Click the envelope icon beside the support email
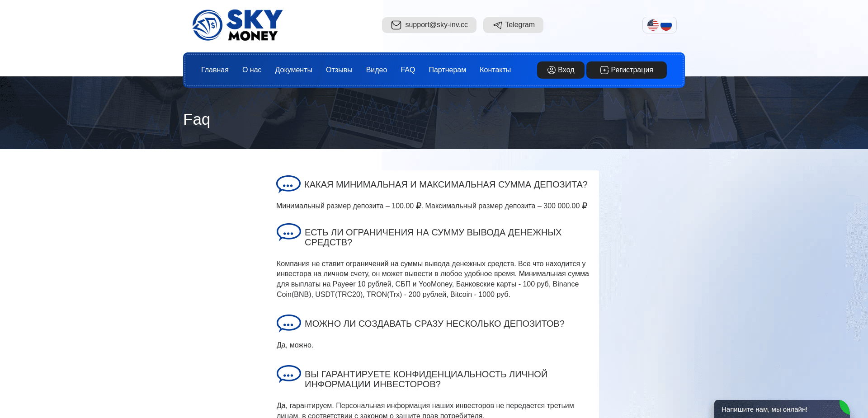Viewport: 868px width, 418px height. [x=396, y=25]
